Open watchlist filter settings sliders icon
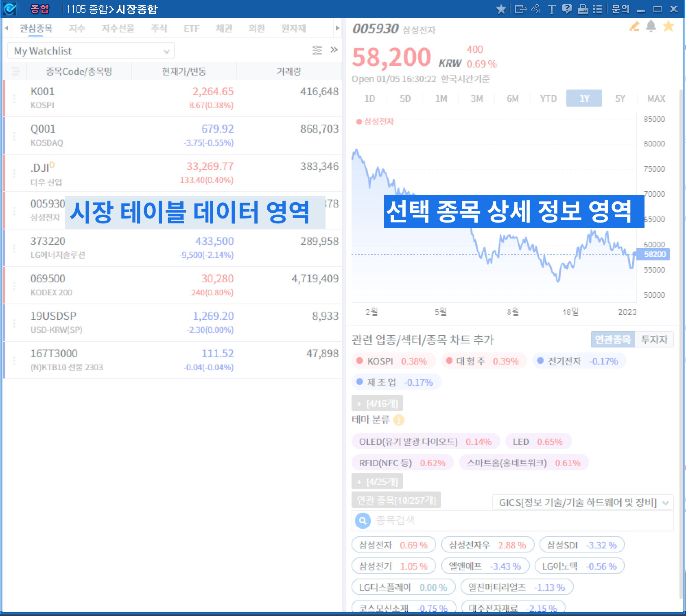 (x=317, y=50)
